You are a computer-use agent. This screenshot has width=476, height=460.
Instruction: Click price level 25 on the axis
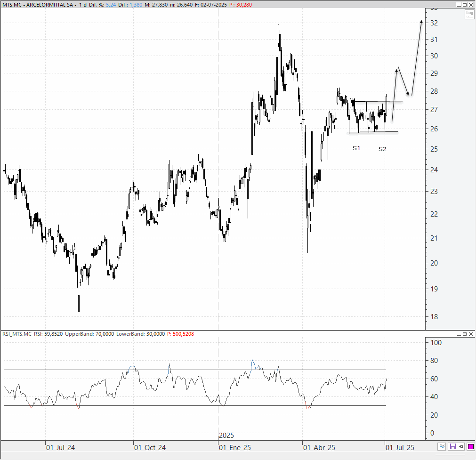434,149
